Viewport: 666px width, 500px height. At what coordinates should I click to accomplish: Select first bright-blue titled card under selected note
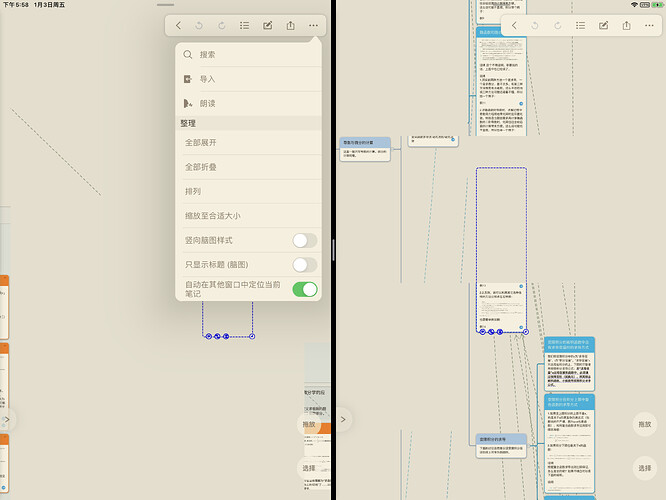(569, 364)
